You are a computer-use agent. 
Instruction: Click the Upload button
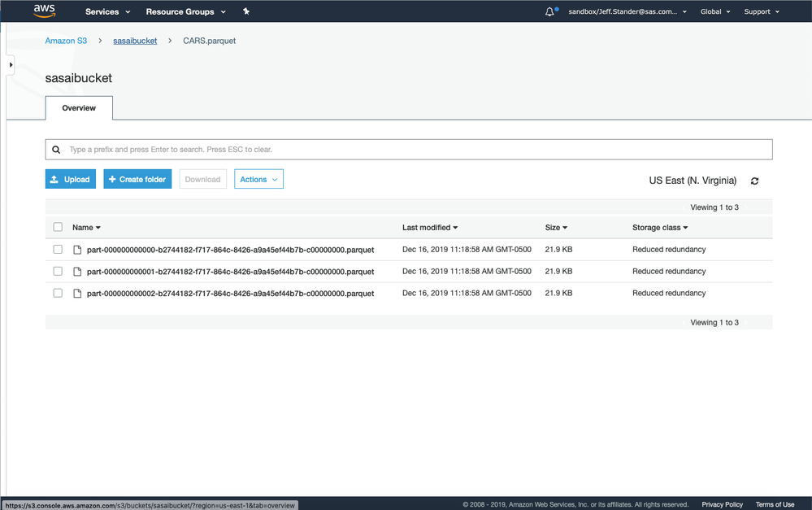click(x=71, y=180)
